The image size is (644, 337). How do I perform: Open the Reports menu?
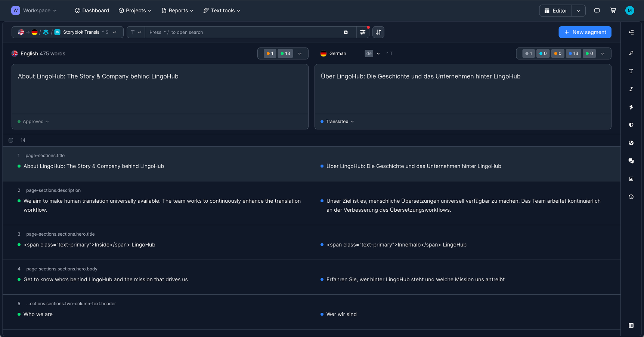click(177, 10)
